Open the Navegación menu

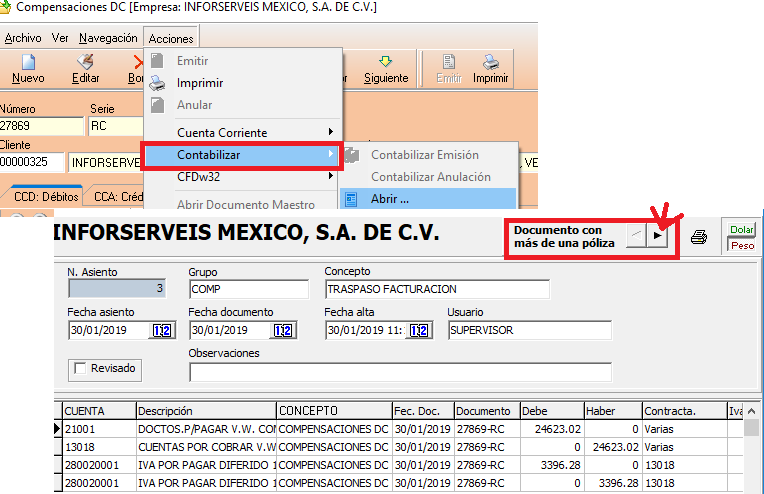(x=108, y=38)
